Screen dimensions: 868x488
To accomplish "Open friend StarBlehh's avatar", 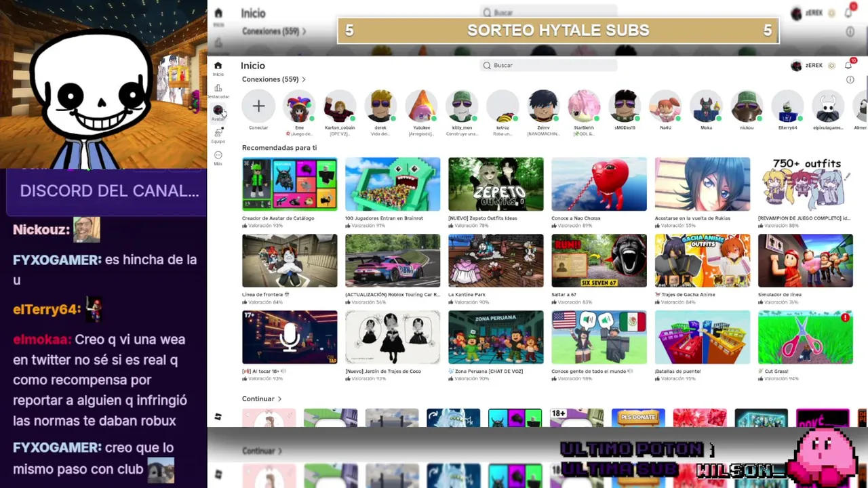I will point(584,106).
